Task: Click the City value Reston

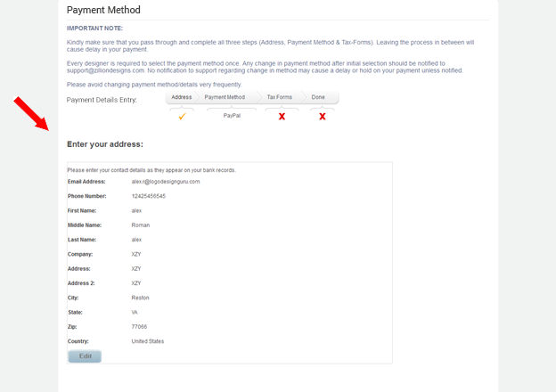Action: (x=141, y=298)
